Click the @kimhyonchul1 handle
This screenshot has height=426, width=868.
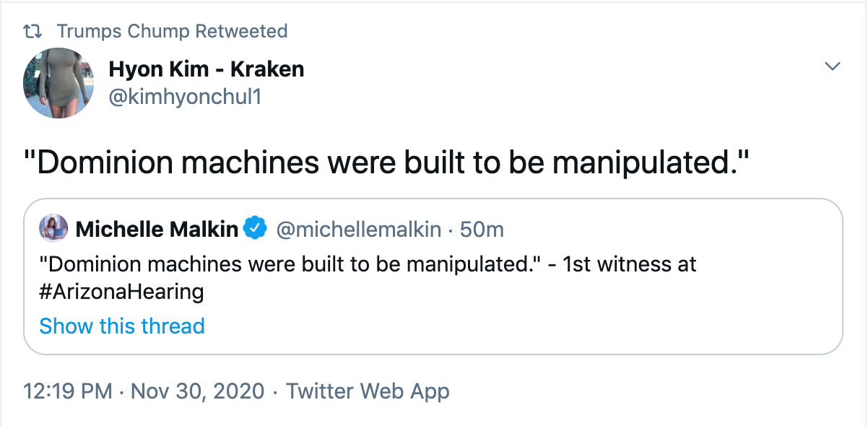pyautogui.click(x=184, y=97)
